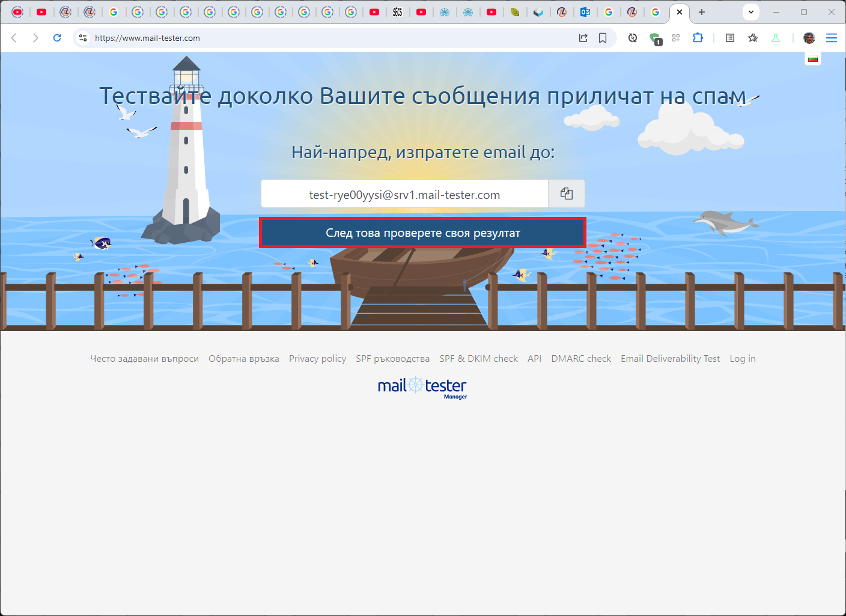
Task: Click the share page icon in address bar
Action: pyautogui.click(x=583, y=38)
